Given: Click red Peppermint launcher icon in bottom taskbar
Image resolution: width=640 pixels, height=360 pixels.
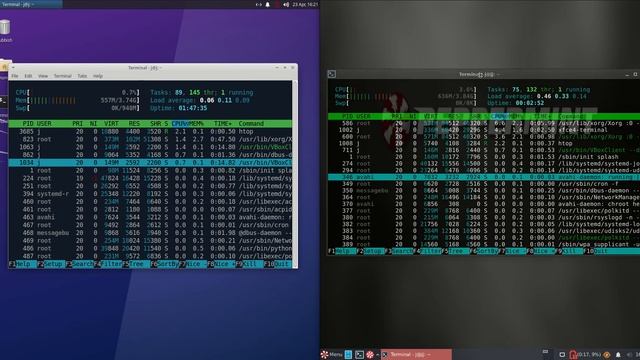Looking at the screenshot, I should coord(370,355).
